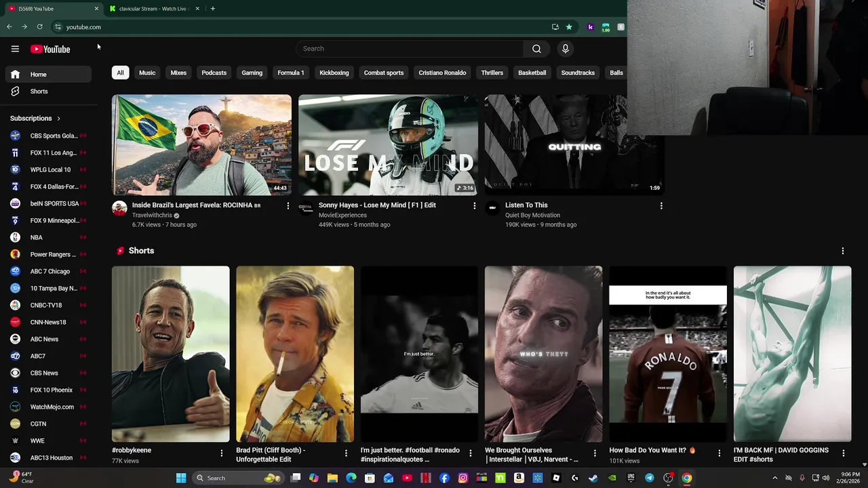Open the video title Inside Brazil's Largest Favela
This screenshot has height=488, width=868.
click(196, 205)
